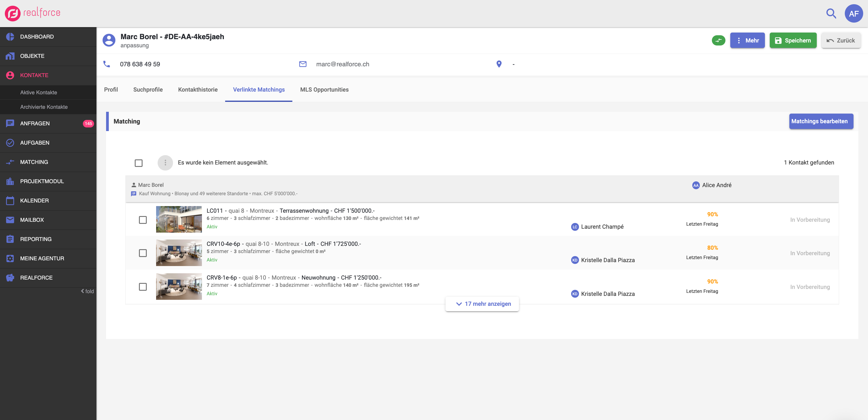Viewport: 868px width, 420px height.
Task: Click the Objekte building icon
Action: point(10,56)
